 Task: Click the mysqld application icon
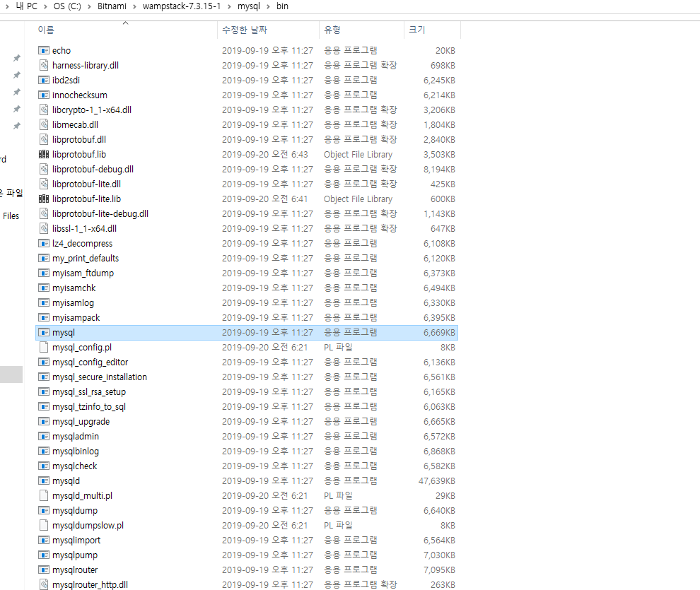coord(44,480)
